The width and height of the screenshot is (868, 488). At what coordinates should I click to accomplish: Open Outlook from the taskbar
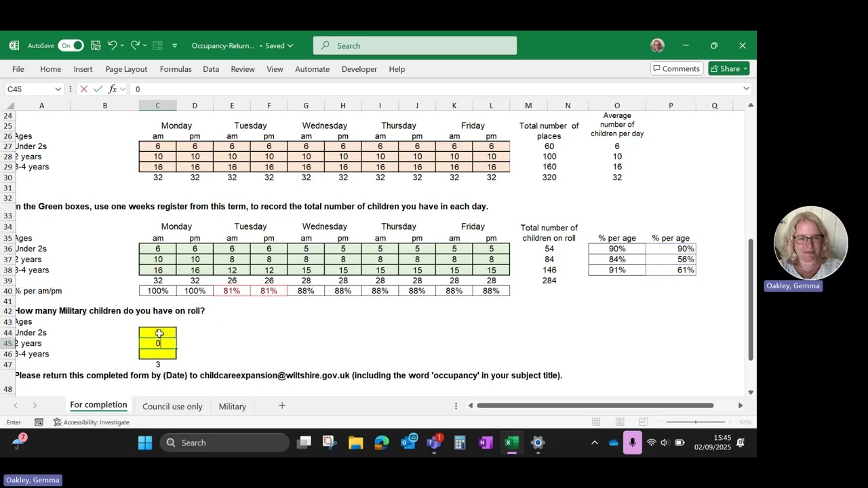[408, 443]
